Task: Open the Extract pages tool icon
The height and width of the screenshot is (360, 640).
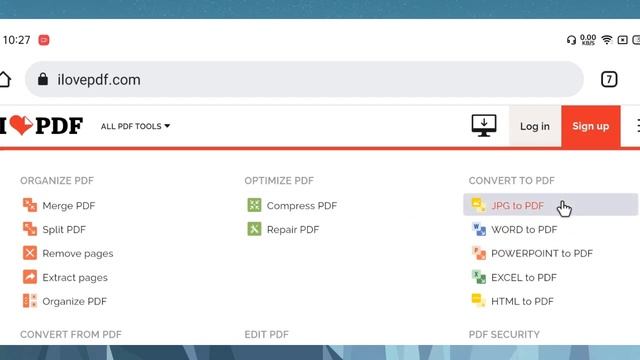Action: click(30, 277)
